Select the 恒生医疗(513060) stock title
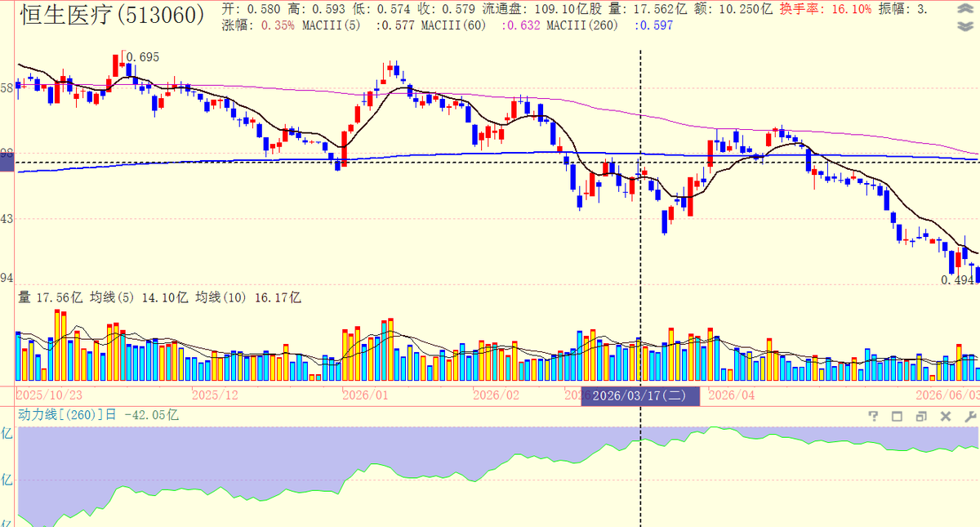This screenshot has width=980, height=527. click(112, 14)
